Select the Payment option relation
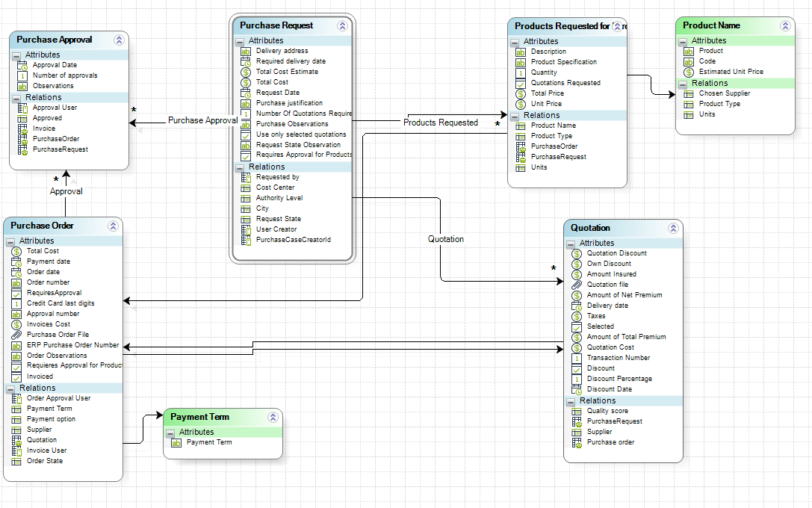This screenshot has width=812, height=508. [52, 419]
